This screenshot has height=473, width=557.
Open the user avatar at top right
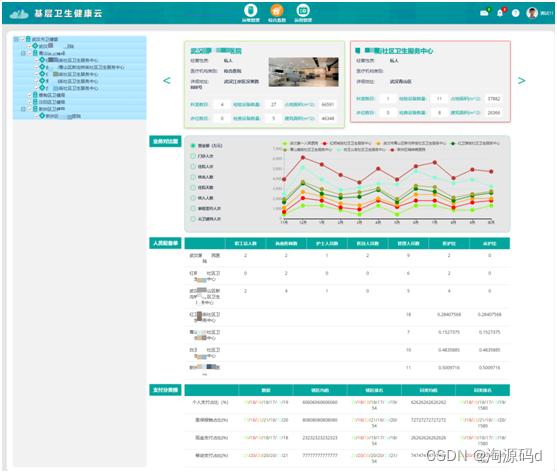pos(532,13)
